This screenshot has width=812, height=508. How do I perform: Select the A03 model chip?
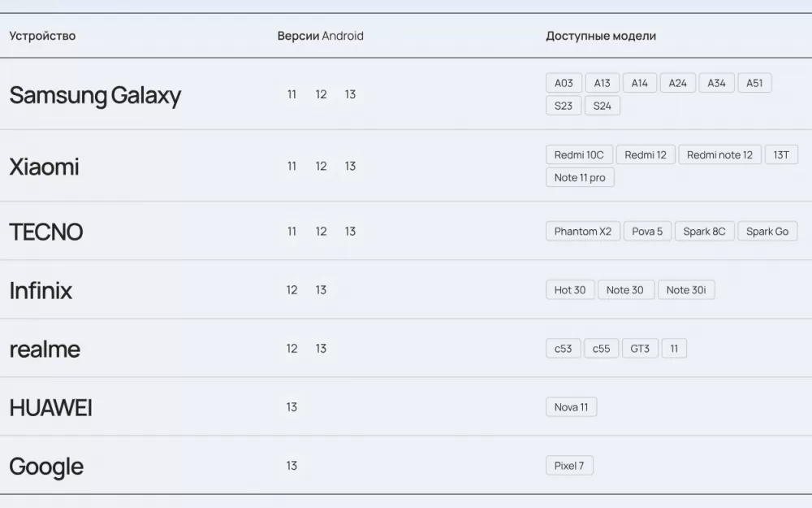(564, 83)
